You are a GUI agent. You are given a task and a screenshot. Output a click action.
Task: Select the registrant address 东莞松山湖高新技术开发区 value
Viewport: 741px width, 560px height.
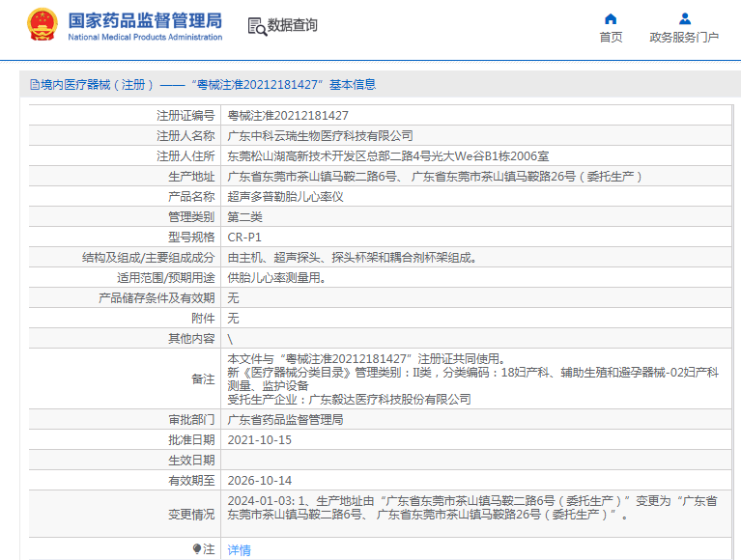click(388, 156)
